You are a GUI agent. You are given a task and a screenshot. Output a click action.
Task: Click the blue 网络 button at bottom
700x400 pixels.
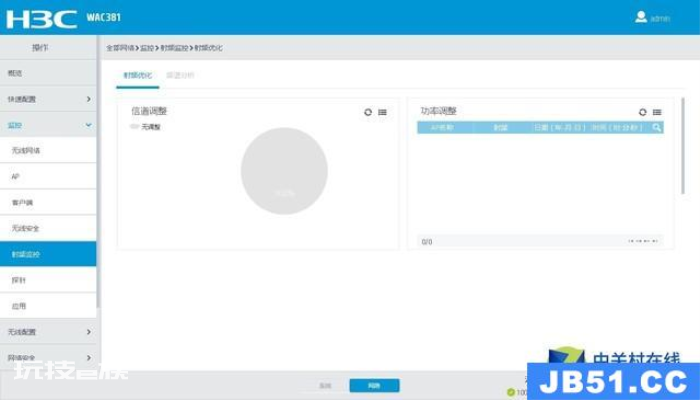[374, 385]
